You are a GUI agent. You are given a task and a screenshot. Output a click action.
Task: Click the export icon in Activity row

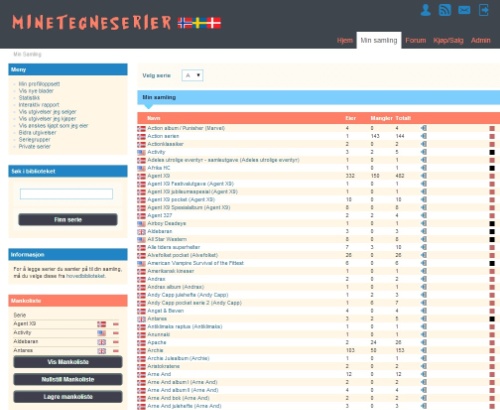[x=424, y=152]
